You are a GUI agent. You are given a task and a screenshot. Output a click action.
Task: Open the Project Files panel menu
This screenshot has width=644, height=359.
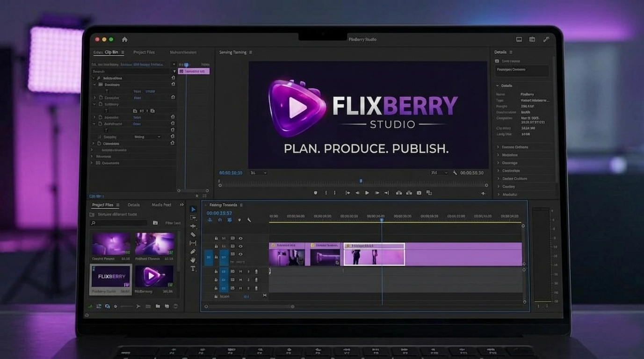pyautogui.click(x=118, y=205)
